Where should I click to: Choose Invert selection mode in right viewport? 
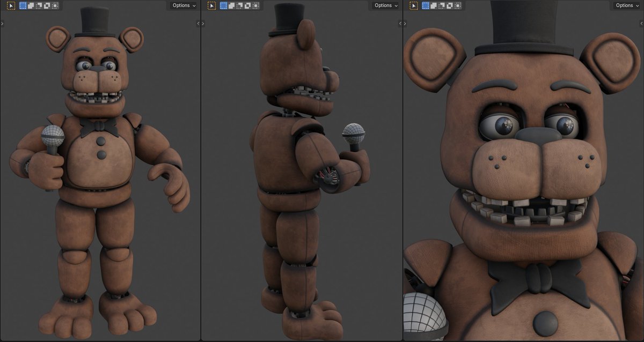[x=450, y=5]
